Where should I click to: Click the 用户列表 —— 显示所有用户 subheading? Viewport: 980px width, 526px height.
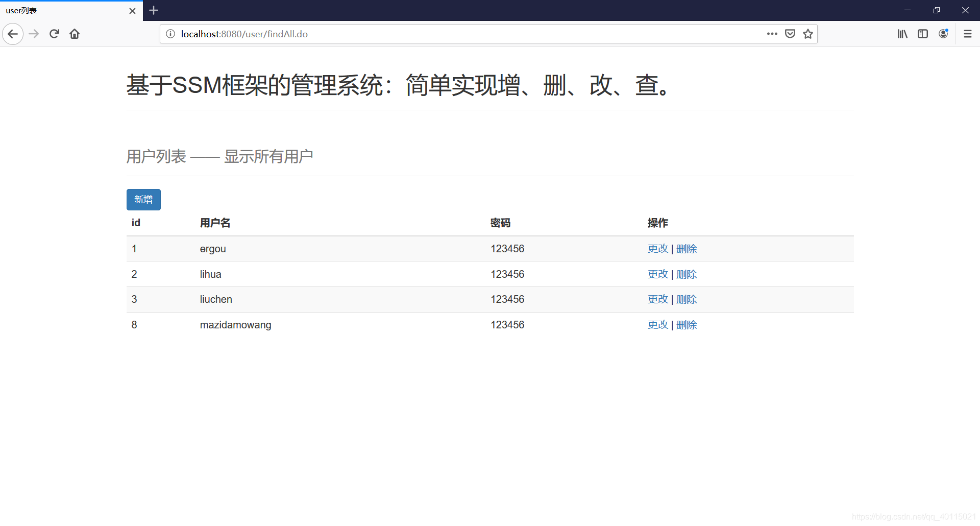click(219, 156)
